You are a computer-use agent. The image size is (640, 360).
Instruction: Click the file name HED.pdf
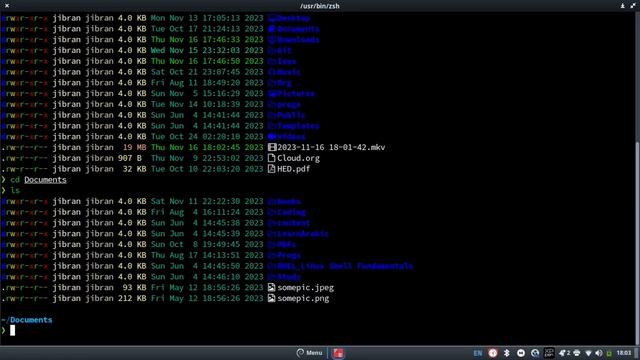click(x=293, y=169)
